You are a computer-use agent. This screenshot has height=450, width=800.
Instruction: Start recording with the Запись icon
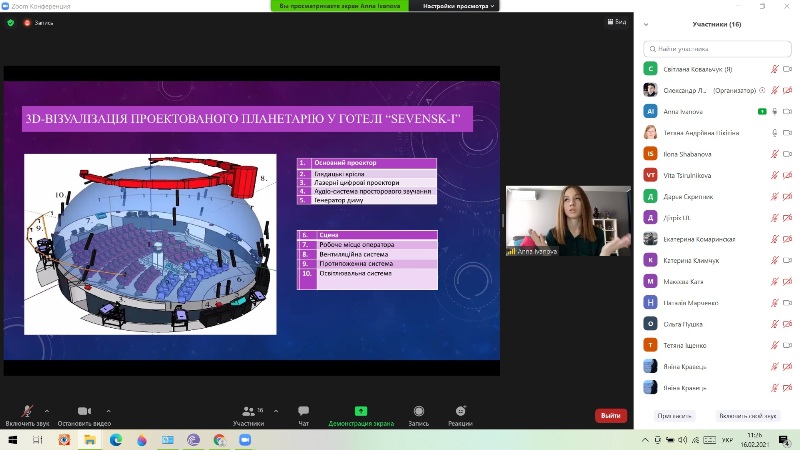click(x=418, y=411)
